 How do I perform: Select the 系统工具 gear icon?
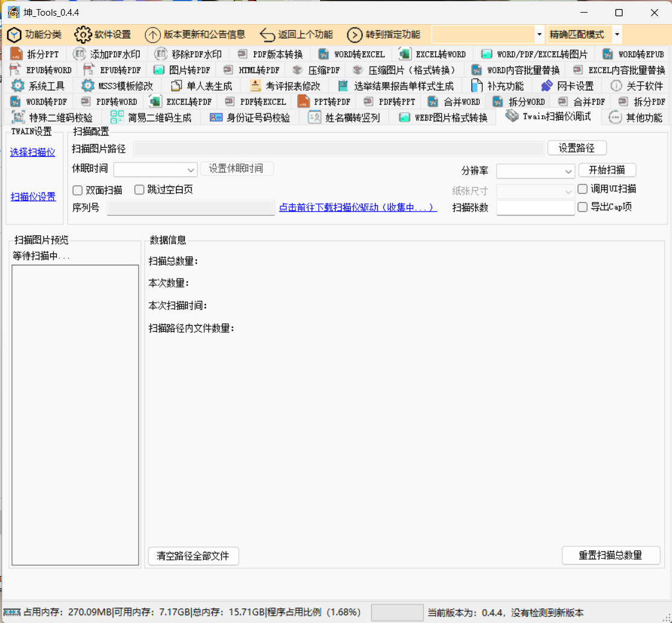[x=18, y=86]
